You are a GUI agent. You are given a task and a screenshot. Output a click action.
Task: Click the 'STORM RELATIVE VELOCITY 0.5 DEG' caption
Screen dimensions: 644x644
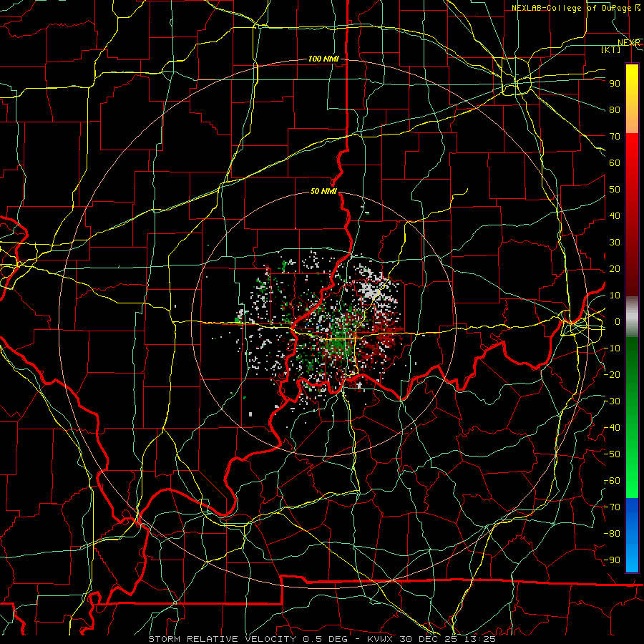point(248,639)
